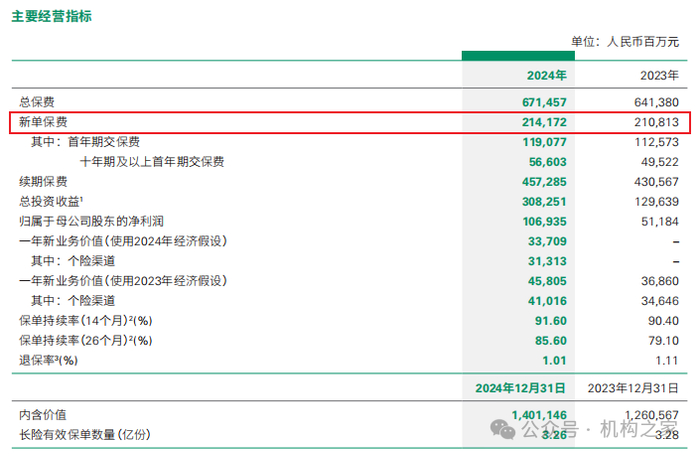Select the label 保单持续率(14个月)
Screen dimensions: 700x457
tap(86, 320)
